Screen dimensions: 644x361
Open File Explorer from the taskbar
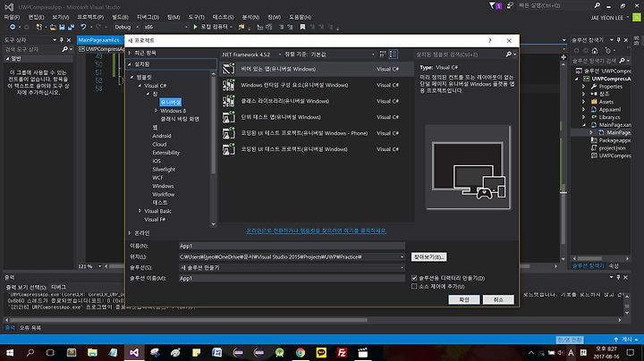[x=92, y=352]
